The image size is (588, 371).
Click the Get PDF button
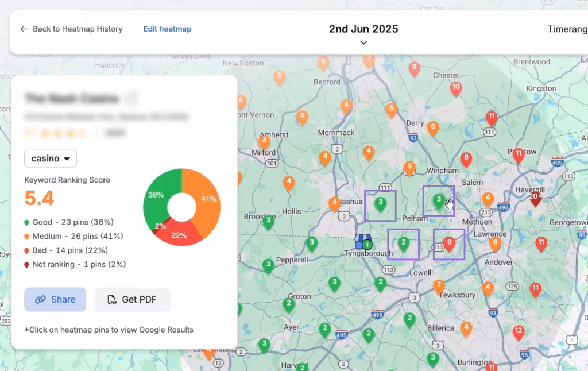point(132,299)
